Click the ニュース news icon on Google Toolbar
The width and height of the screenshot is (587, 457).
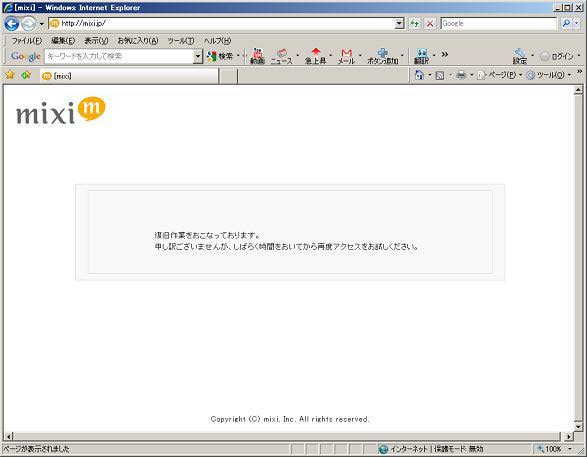click(x=282, y=56)
